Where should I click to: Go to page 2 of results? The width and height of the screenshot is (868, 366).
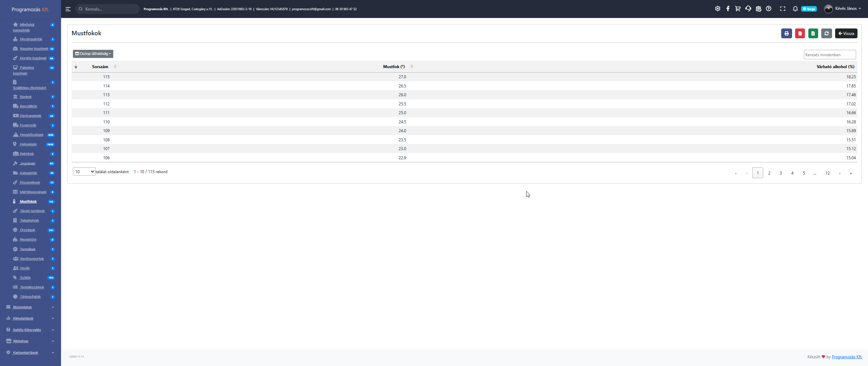click(x=769, y=173)
